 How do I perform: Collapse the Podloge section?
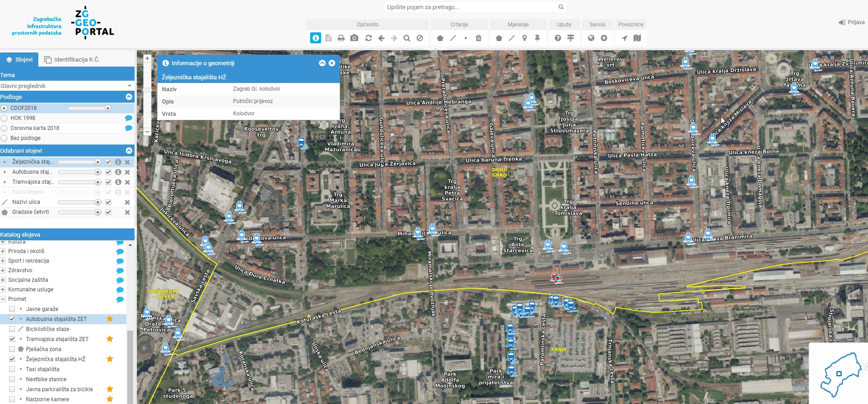tap(129, 97)
